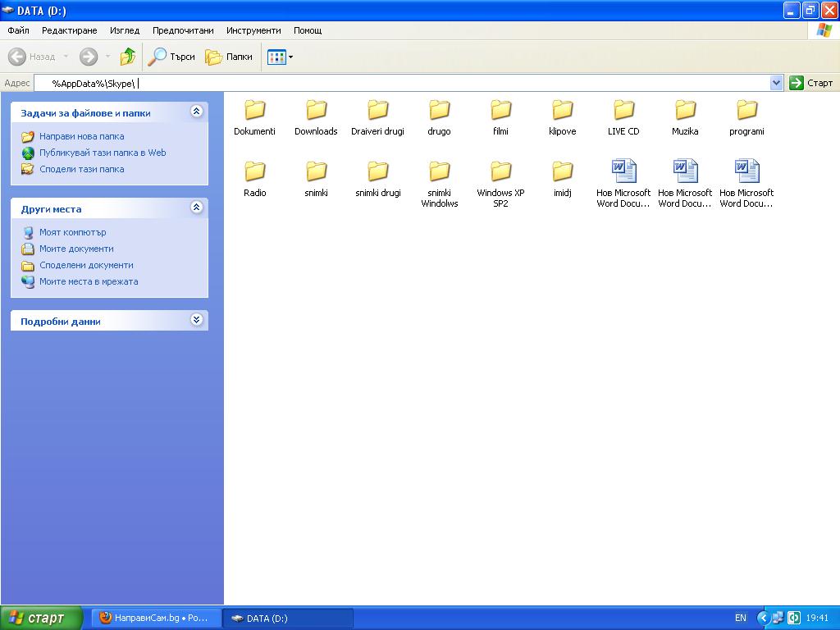The height and width of the screenshot is (630, 840).
Task: Select the imidj folder
Action: [x=563, y=179]
